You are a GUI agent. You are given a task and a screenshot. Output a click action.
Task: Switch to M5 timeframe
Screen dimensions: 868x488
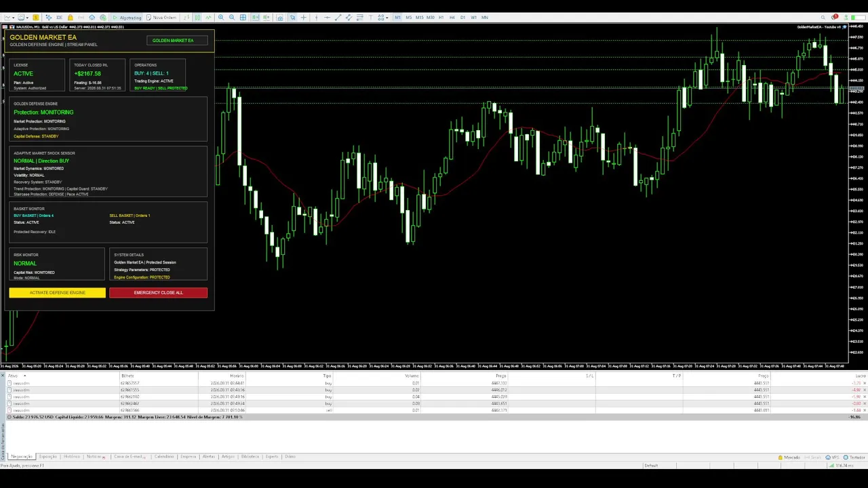408,18
